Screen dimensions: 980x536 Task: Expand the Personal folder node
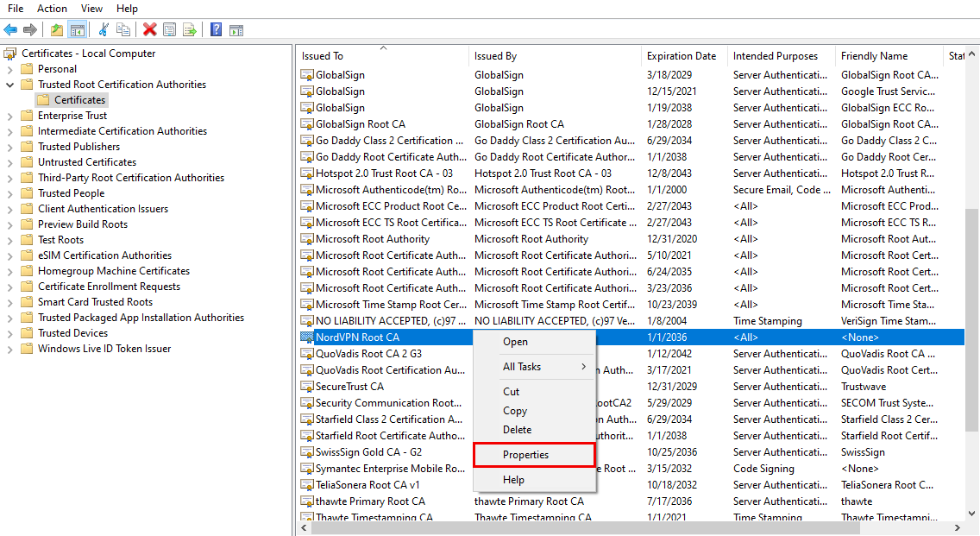click(10, 69)
